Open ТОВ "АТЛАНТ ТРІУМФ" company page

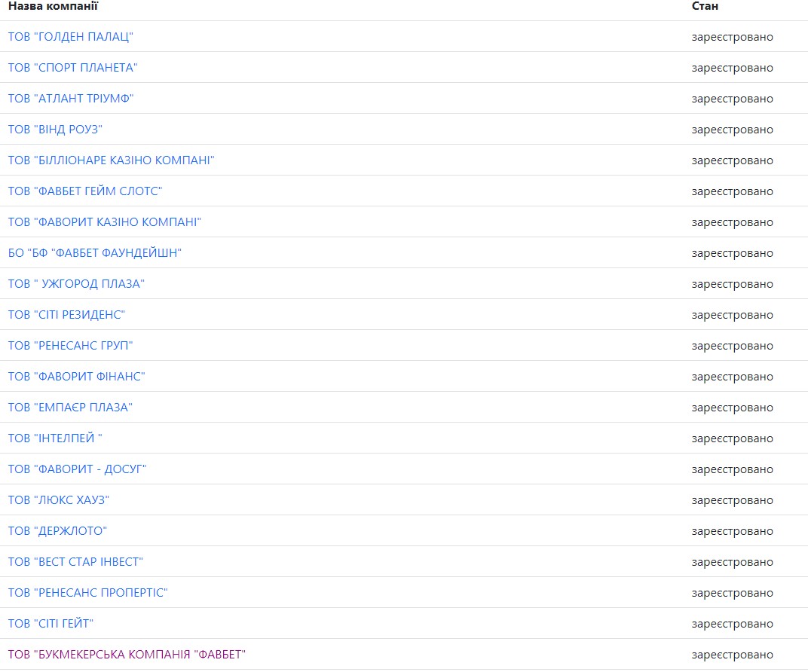71,99
